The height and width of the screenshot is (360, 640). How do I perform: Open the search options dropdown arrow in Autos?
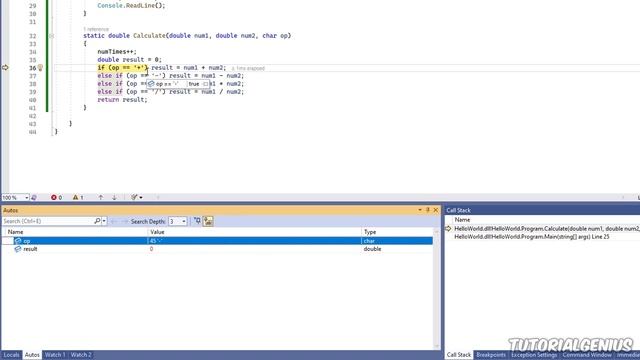[104, 221]
